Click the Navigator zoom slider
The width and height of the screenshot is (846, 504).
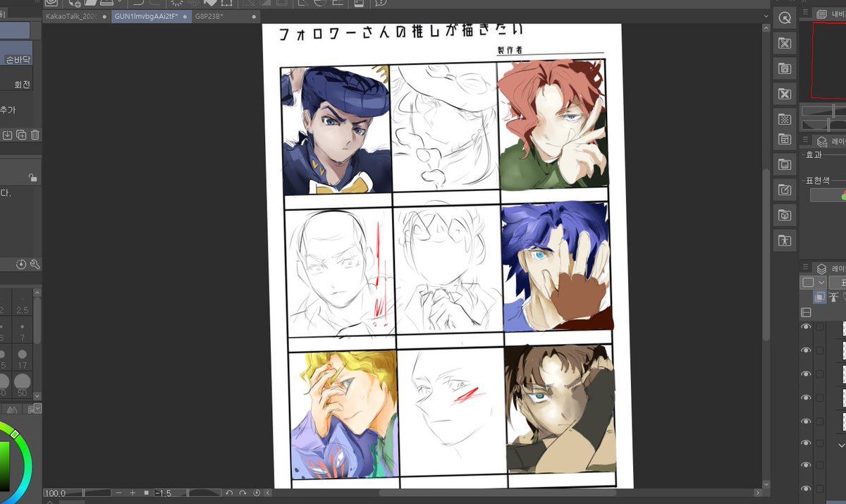823,112
